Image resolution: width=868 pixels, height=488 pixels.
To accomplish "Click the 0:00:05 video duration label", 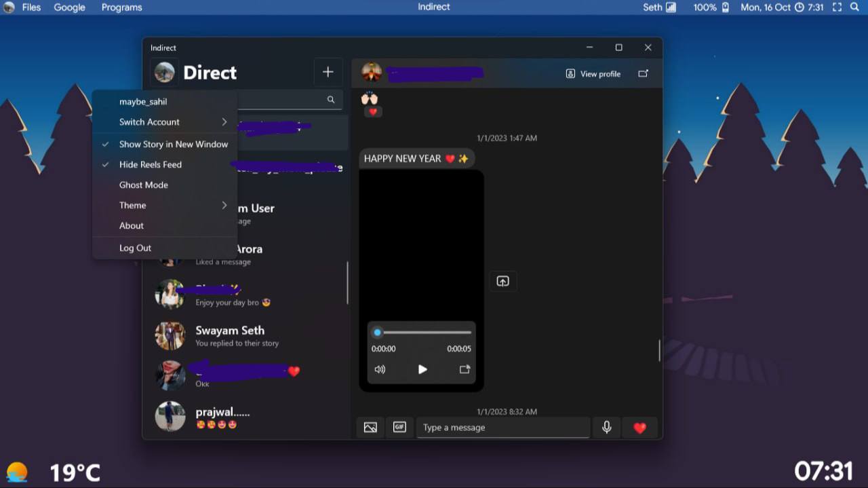I will (x=459, y=349).
